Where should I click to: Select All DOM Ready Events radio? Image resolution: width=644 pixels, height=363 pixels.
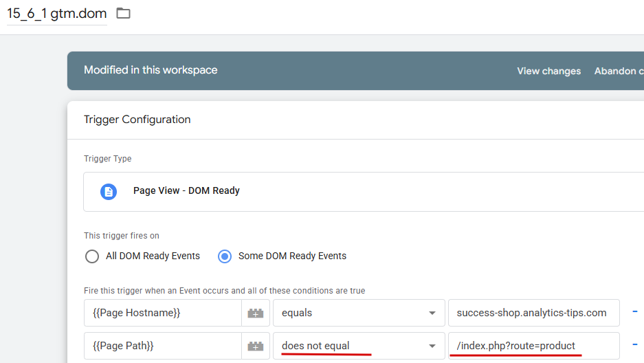tap(92, 256)
